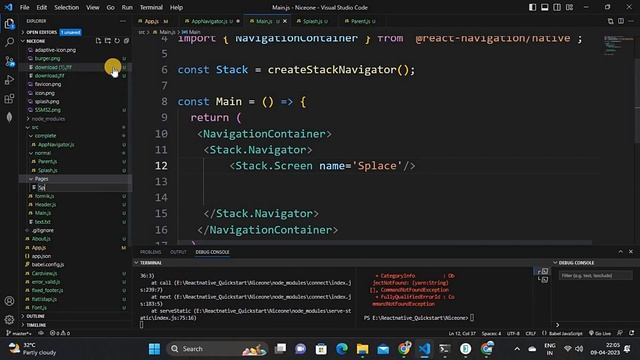Open editor more actions ellipsis
The width and height of the screenshot is (640, 360).
click(x=631, y=21)
